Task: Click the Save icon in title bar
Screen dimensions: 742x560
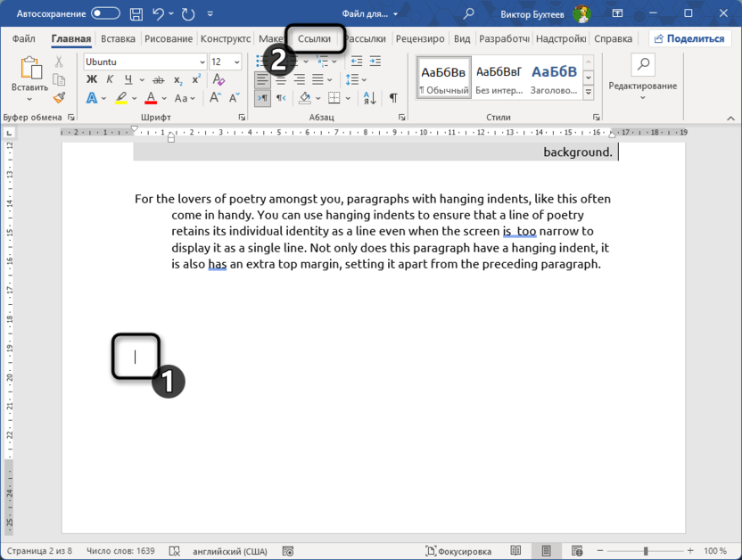Action: 136,14
